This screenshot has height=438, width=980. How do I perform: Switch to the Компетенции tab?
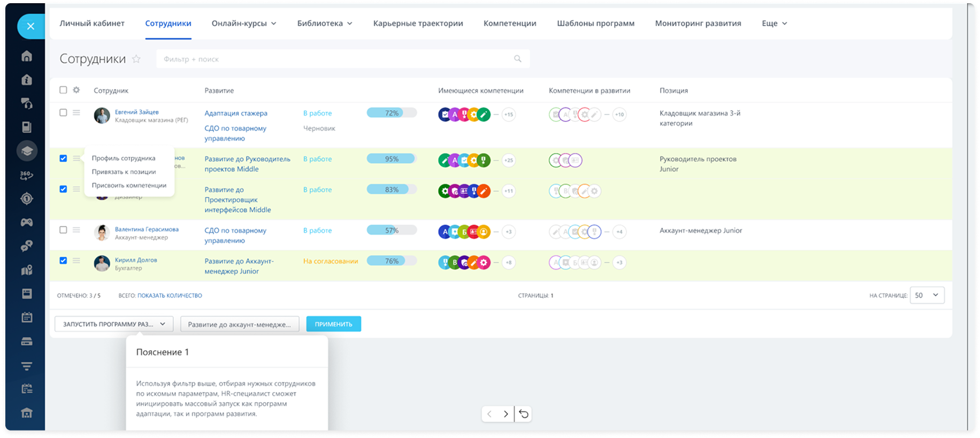pyautogui.click(x=510, y=24)
